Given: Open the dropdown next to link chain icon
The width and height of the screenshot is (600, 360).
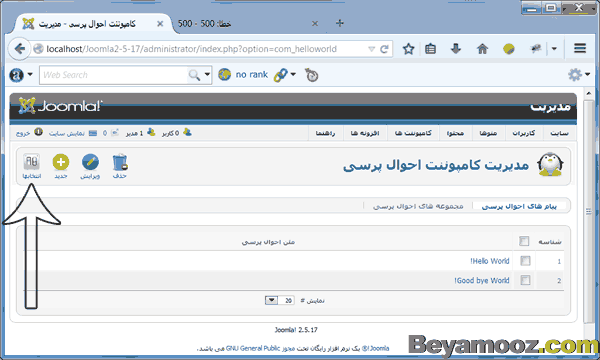Looking at the screenshot, I should [293, 74].
